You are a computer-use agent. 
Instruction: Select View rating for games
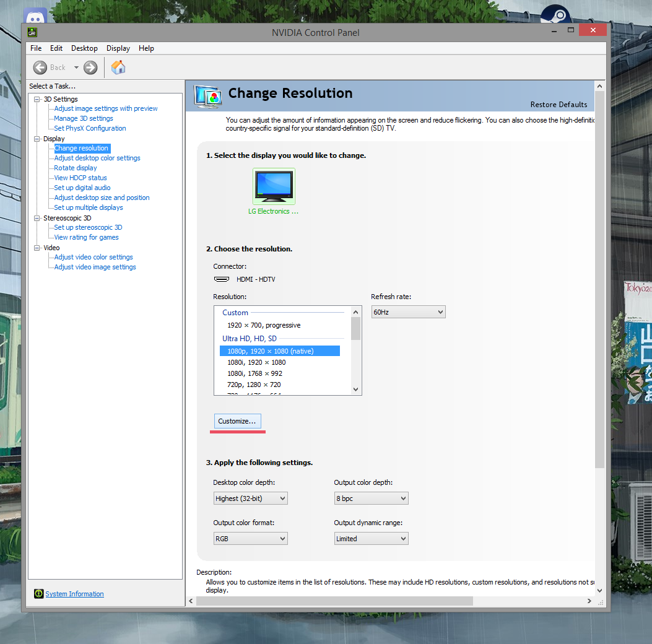(x=86, y=237)
